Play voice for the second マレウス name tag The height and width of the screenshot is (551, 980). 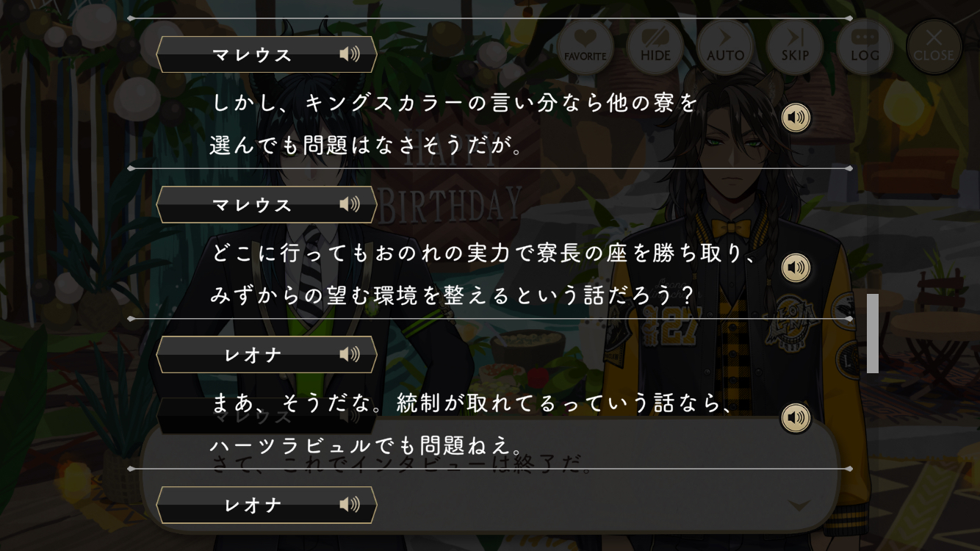350,204
